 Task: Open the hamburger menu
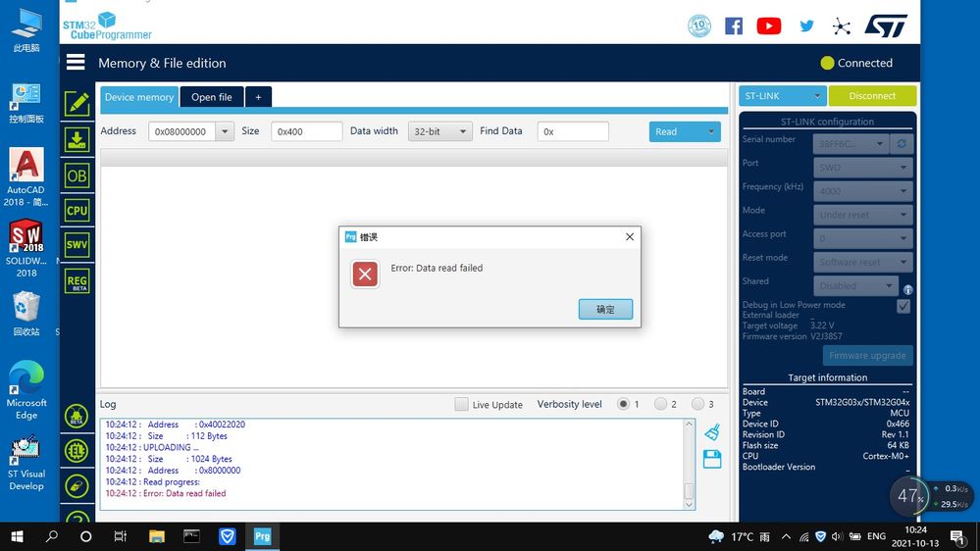(x=76, y=62)
